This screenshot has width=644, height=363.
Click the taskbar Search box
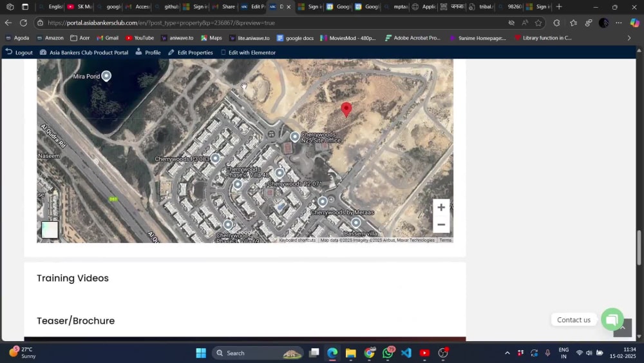(x=258, y=353)
